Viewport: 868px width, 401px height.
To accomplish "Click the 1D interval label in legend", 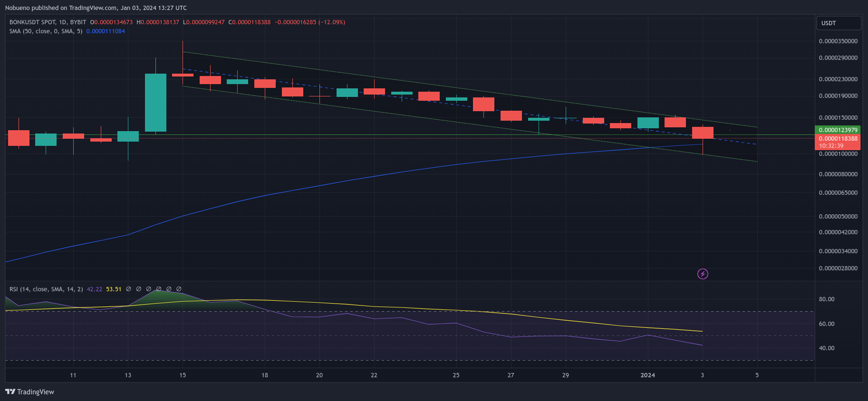I will (63, 22).
